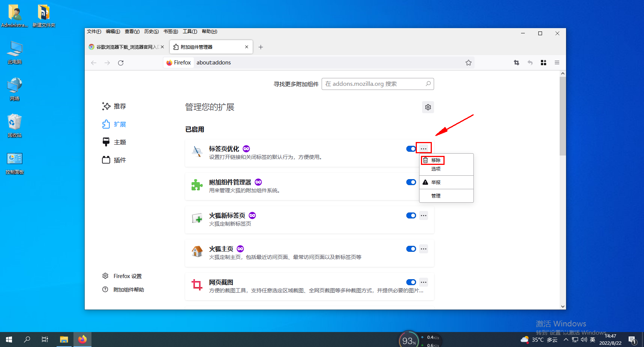Click the 标签页优化 extension icon

point(197,151)
